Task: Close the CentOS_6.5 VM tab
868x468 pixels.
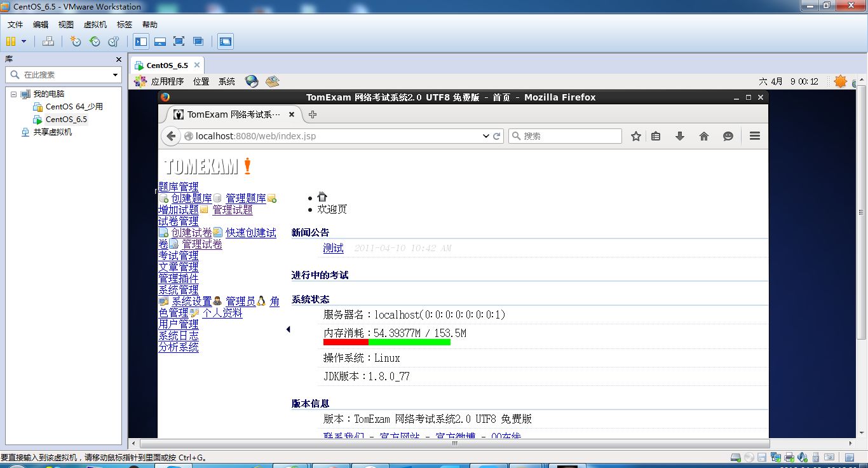Action: (x=197, y=65)
